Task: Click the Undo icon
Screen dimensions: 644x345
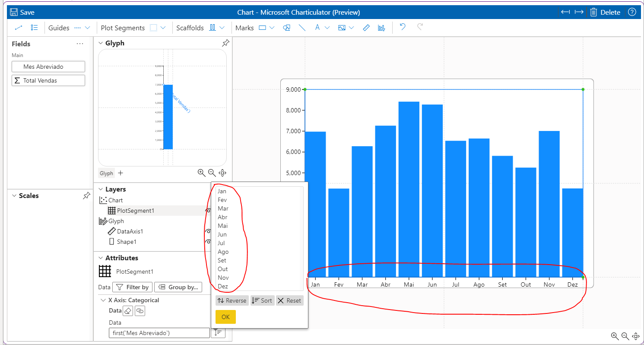Action: pos(402,27)
